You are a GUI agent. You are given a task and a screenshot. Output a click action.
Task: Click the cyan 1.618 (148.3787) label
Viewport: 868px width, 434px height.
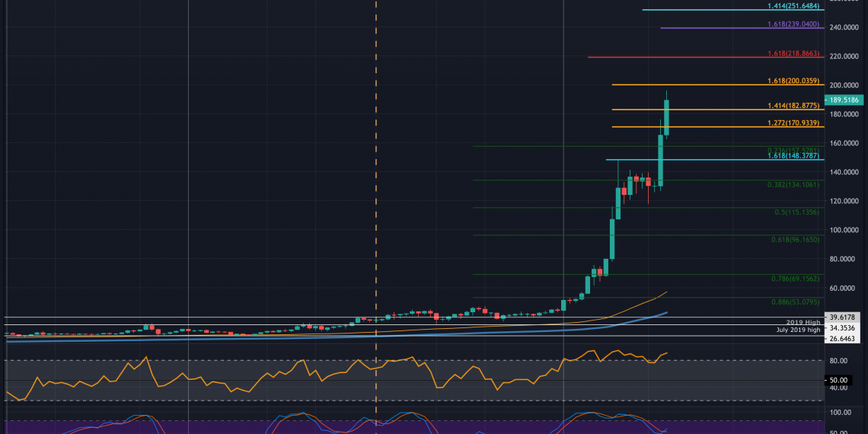(793, 157)
